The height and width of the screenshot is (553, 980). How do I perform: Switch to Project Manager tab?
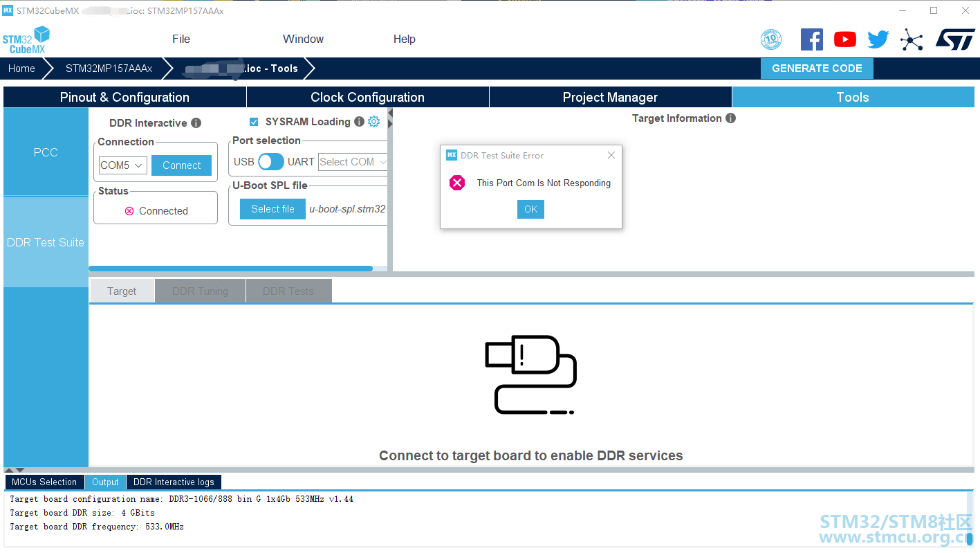coord(611,97)
